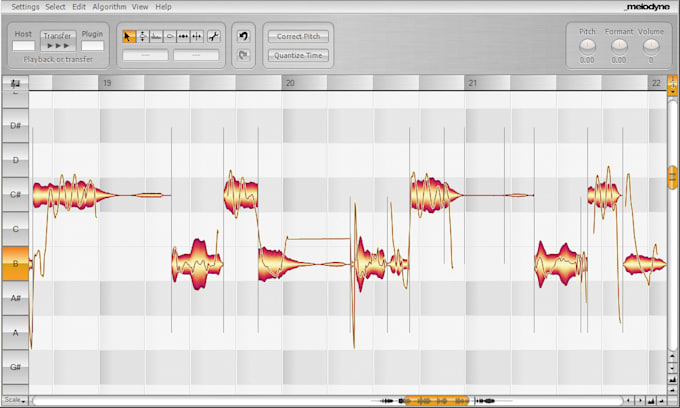Viewport: 680px width, 408px height.
Task: Click vertical zoom-out icon
Action: tap(672, 389)
